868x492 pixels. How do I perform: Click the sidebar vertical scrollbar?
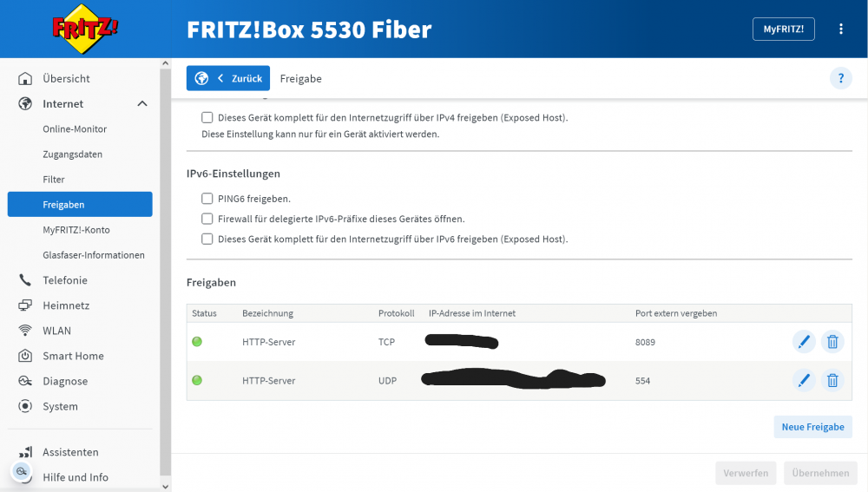coord(165,260)
